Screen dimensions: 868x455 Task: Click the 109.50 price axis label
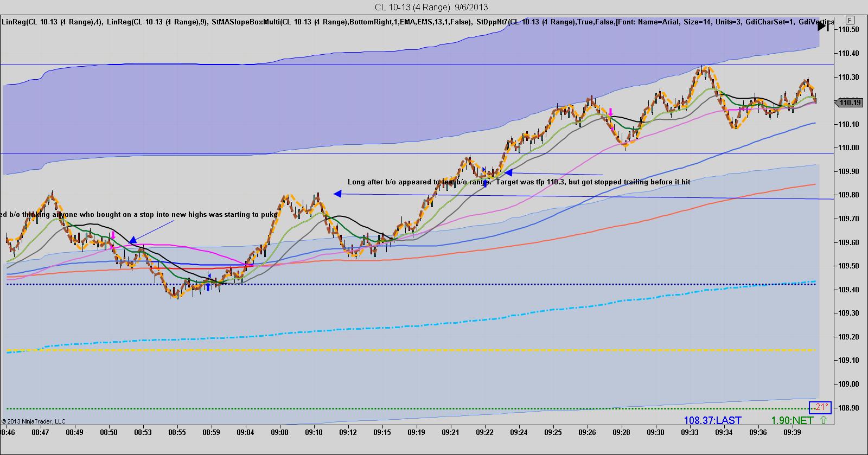(x=849, y=266)
